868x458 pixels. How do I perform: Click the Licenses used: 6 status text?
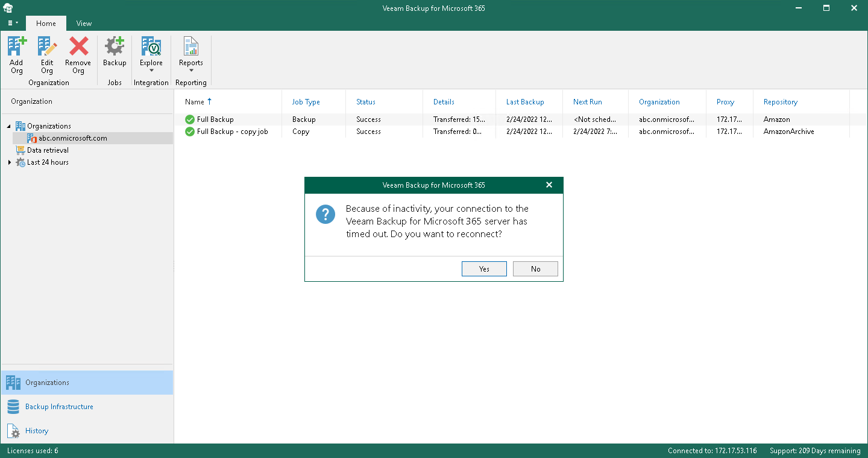pos(33,451)
